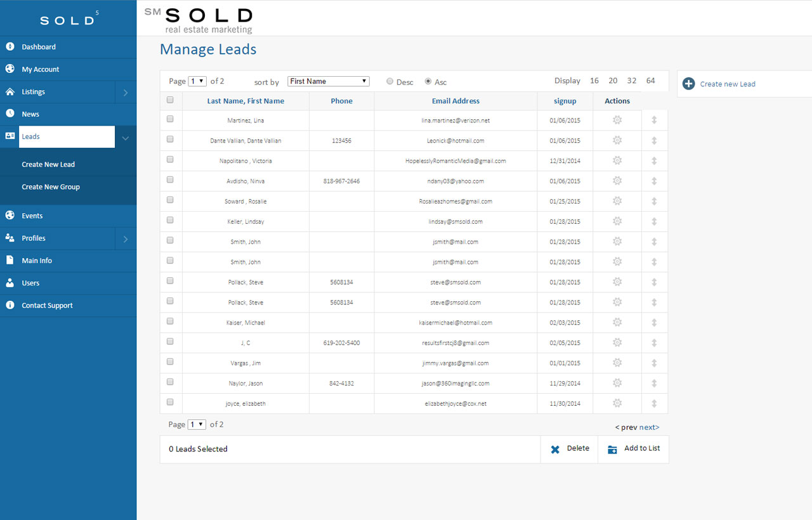812x520 pixels.
Task: Click the Add to List folder icon
Action: (612, 449)
